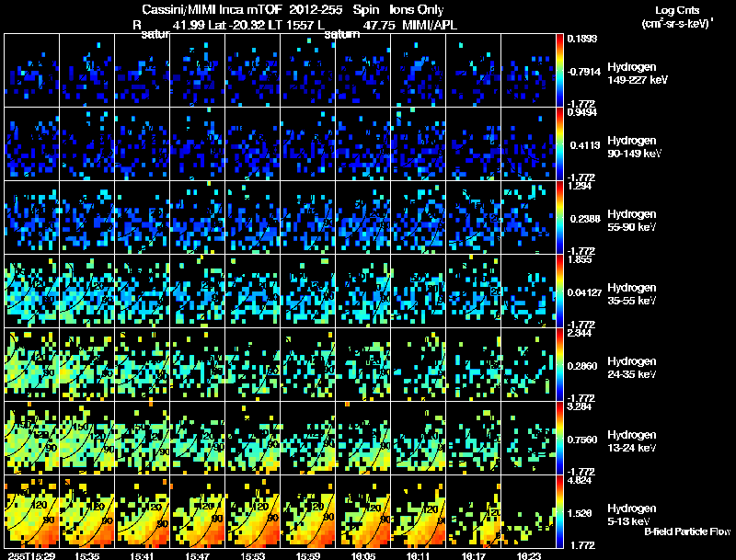Screen dimensions: 736x560
Task: Click the colorbar value -0.7914
Action: [x=584, y=72]
